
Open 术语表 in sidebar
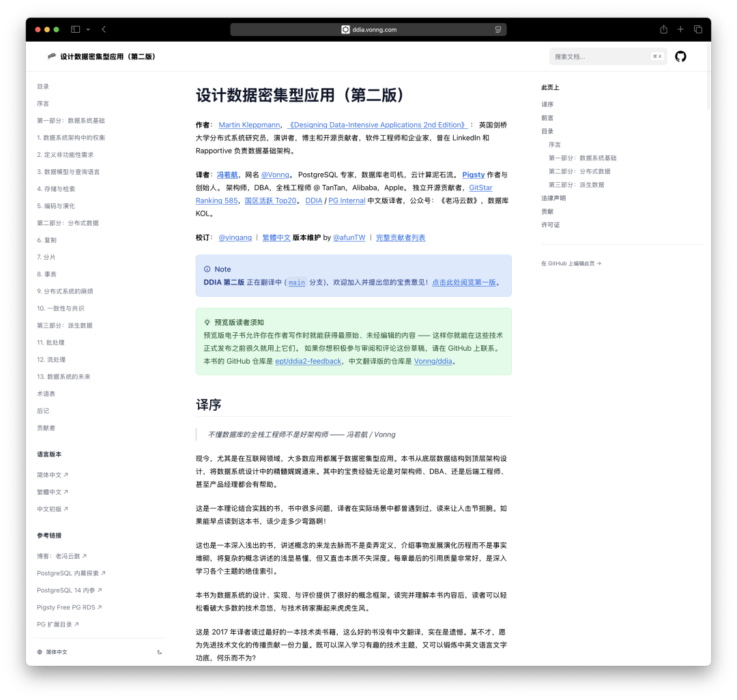coord(46,394)
